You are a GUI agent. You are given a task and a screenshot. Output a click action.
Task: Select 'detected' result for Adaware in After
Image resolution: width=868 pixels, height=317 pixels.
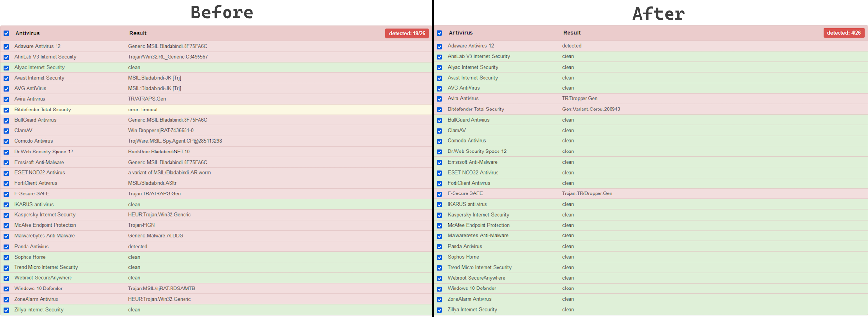click(x=572, y=46)
